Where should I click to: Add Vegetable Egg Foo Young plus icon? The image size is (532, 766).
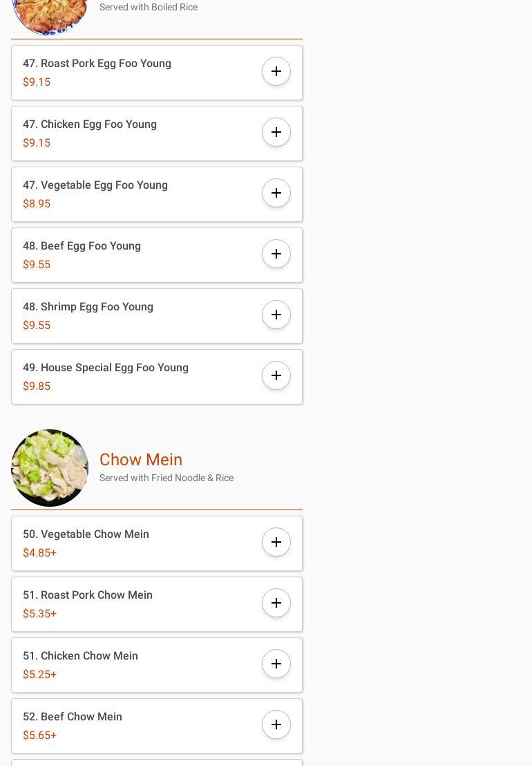click(x=276, y=193)
